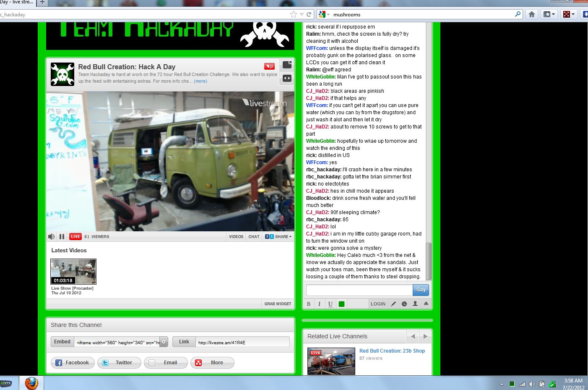Image resolution: width=588 pixels, height=390 pixels.
Task: Mute the livestream video audio
Action: (x=51, y=237)
